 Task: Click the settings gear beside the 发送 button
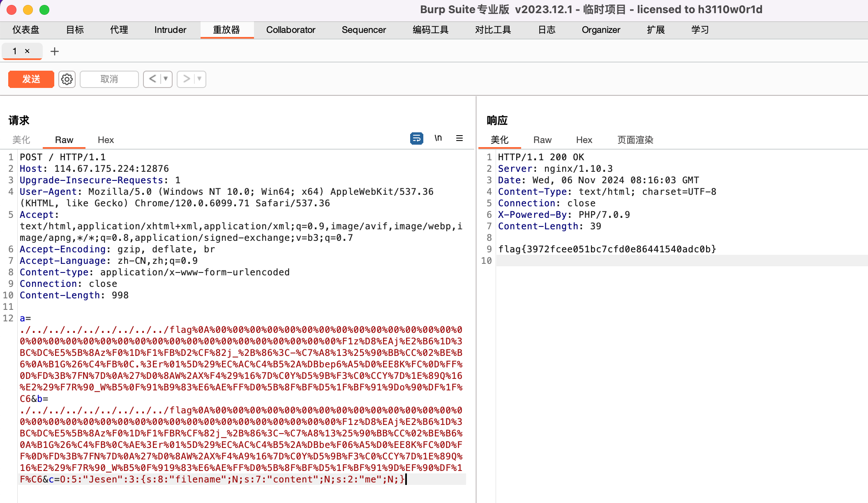tap(67, 79)
